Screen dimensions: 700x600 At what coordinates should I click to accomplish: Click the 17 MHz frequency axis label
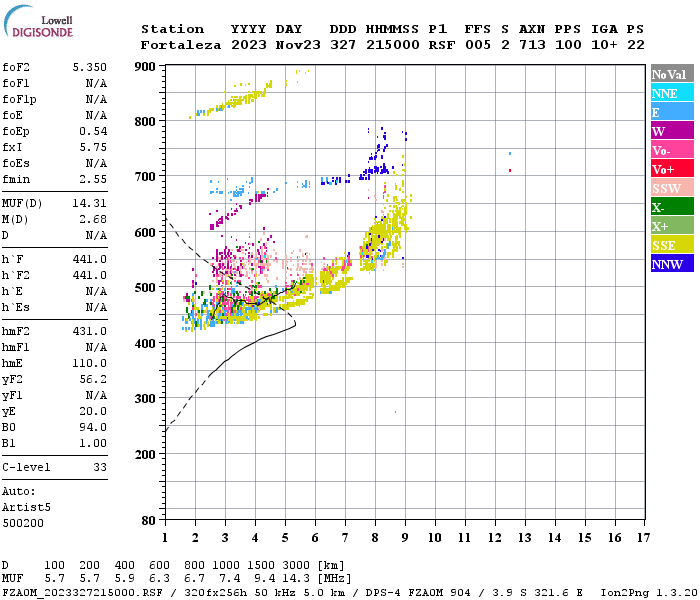click(643, 538)
